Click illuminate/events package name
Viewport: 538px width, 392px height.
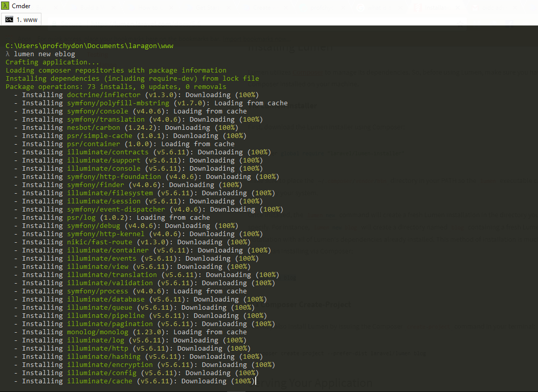click(102, 259)
